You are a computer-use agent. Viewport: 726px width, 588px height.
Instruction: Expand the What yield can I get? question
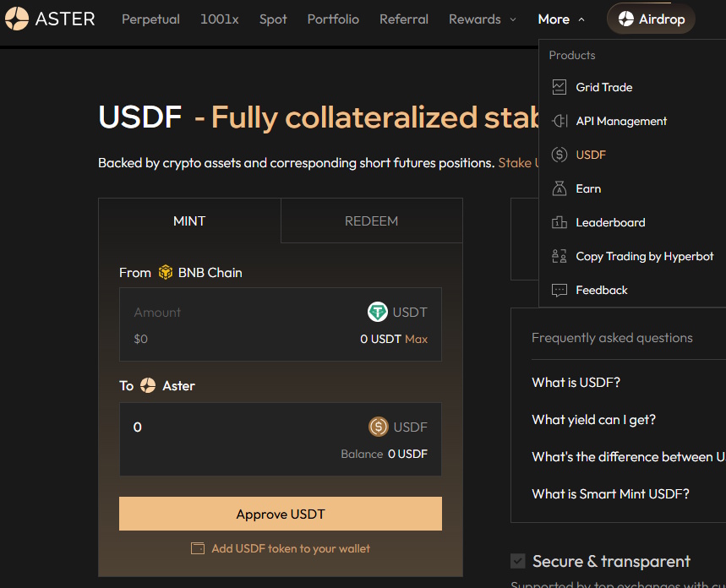[x=593, y=420]
